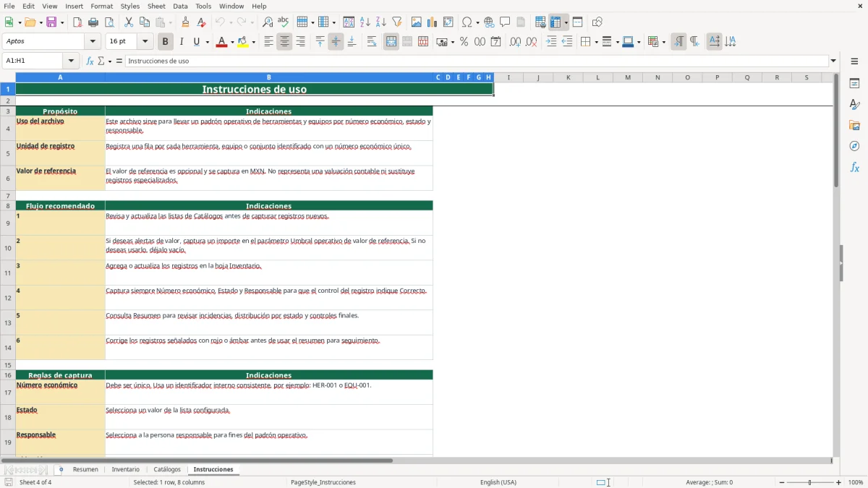Open Print Preview
Viewport: 868px width, 488px height.
109,22
